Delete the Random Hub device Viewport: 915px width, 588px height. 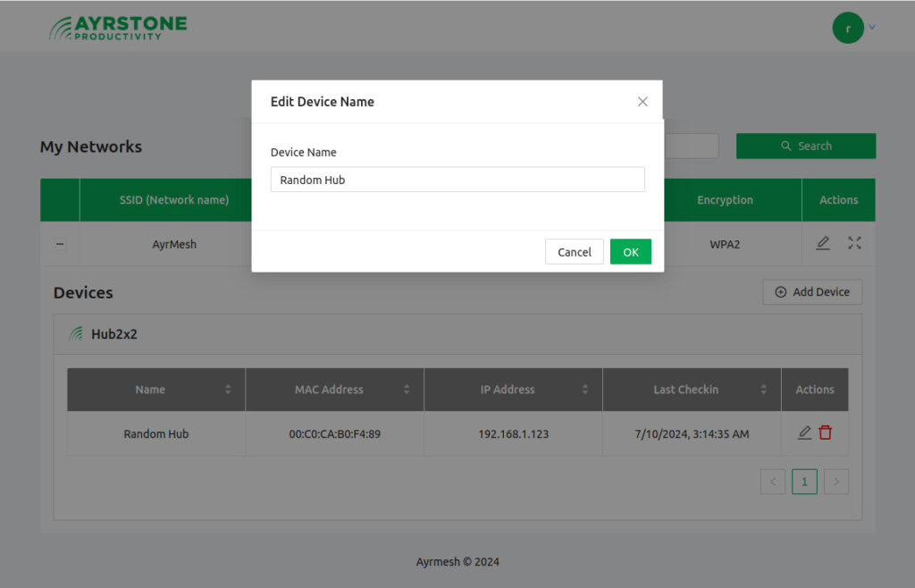click(x=825, y=433)
